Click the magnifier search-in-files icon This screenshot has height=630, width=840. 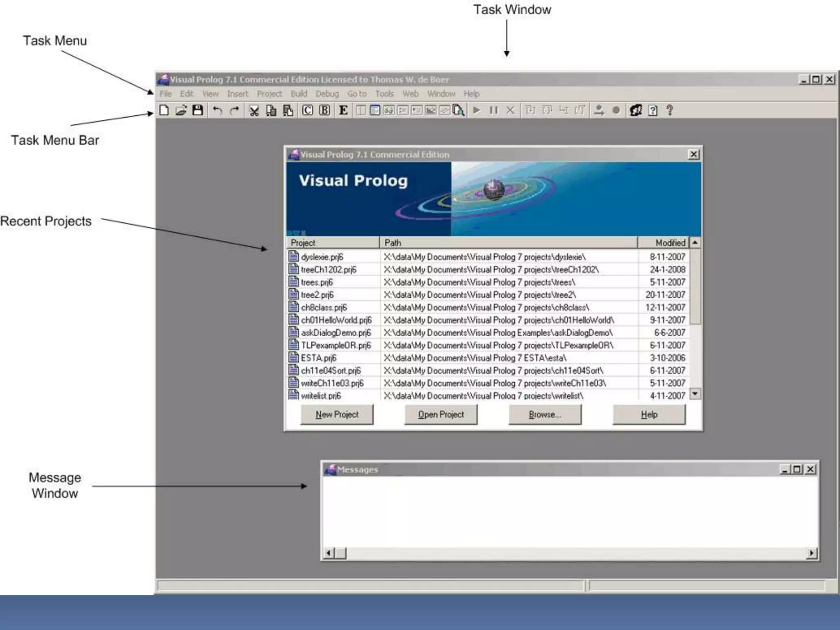point(459,110)
